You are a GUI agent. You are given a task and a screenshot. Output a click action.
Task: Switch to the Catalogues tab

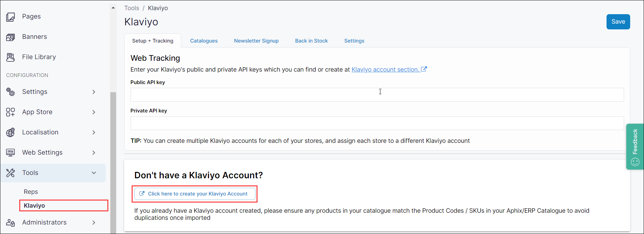[x=204, y=41]
